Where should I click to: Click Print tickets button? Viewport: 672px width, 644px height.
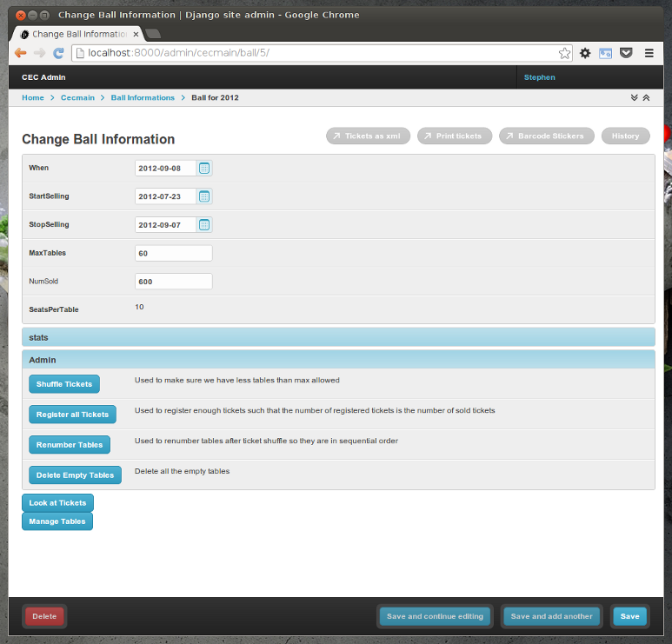[455, 136]
